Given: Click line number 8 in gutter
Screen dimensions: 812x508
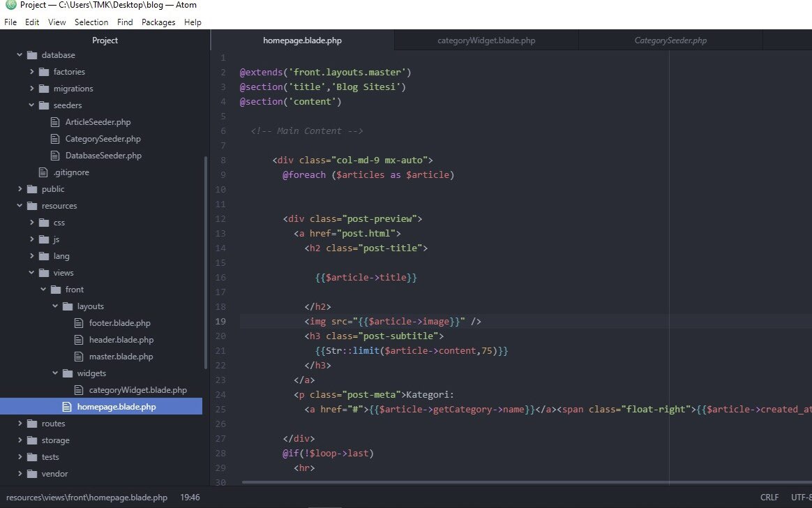Looking at the screenshot, I should click(223, 160).
